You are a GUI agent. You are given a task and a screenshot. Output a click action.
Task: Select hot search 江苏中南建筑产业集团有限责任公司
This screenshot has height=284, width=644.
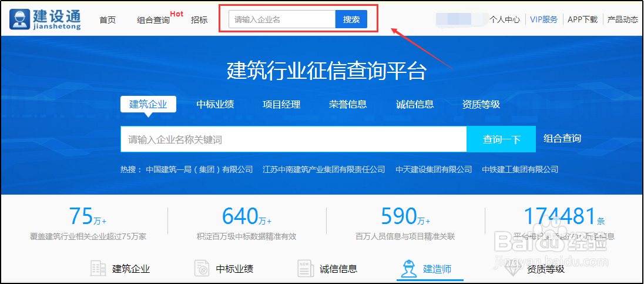324,169
